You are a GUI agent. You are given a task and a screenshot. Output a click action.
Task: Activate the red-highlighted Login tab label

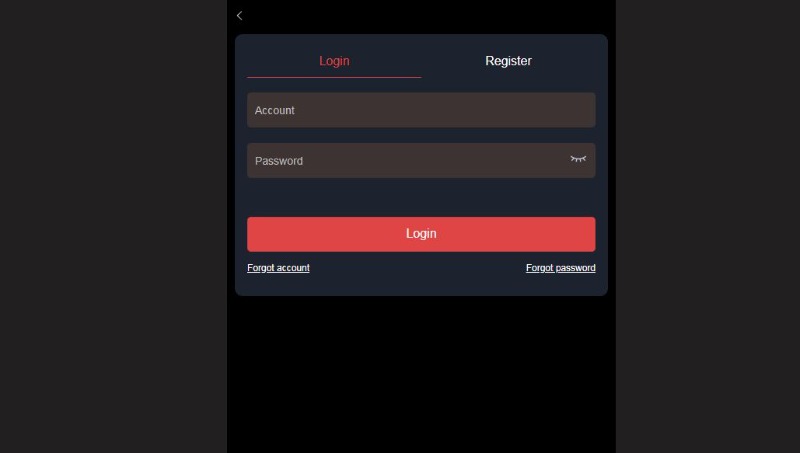[334, 61]
